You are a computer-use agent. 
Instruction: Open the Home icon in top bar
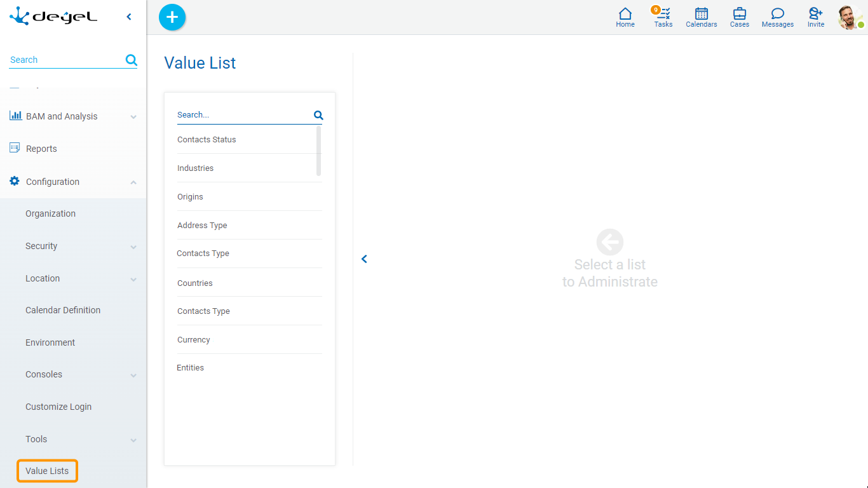[x=625, y=17]
